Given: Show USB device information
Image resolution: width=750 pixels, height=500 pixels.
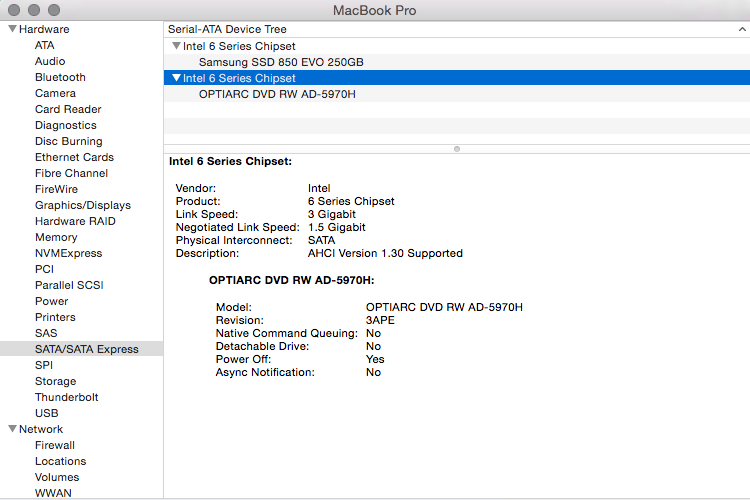Looking at the screenshot, I should click(x=46, y=413).
